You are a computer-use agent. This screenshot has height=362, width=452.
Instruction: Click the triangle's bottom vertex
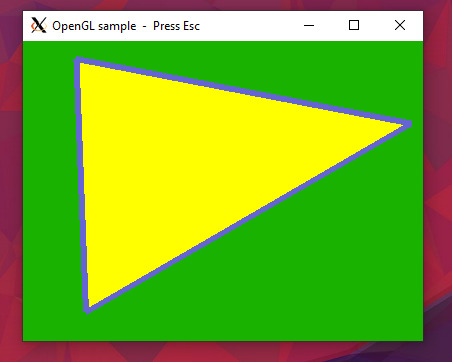(x=87, y=310)
